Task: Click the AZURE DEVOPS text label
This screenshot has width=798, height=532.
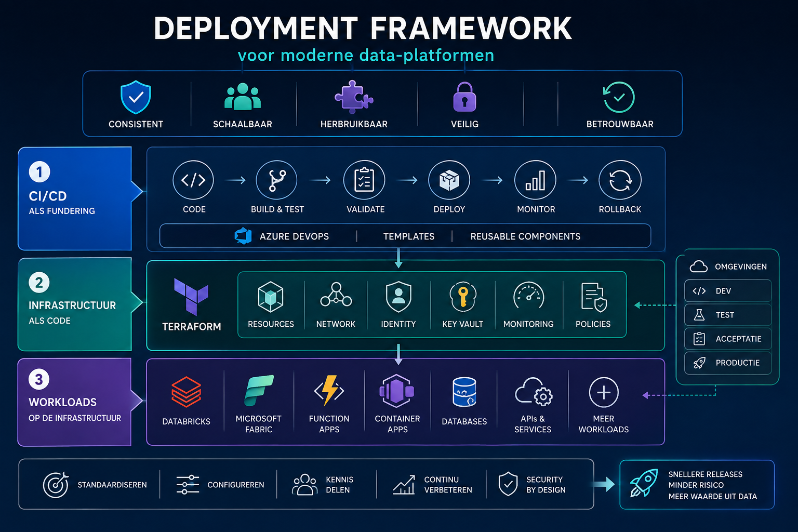Action: tap(294, 236)
